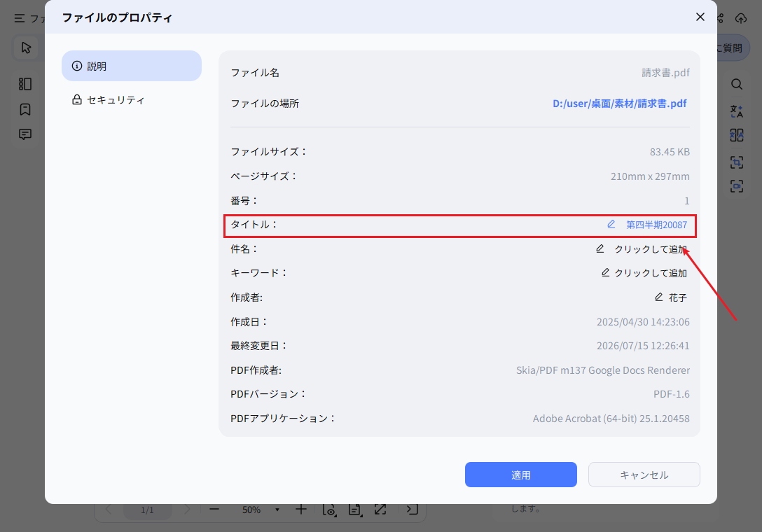Screen dimensions: 762x532
Task: Go to previous page arrow in bottom toolbar
Action: pos(109,509)
